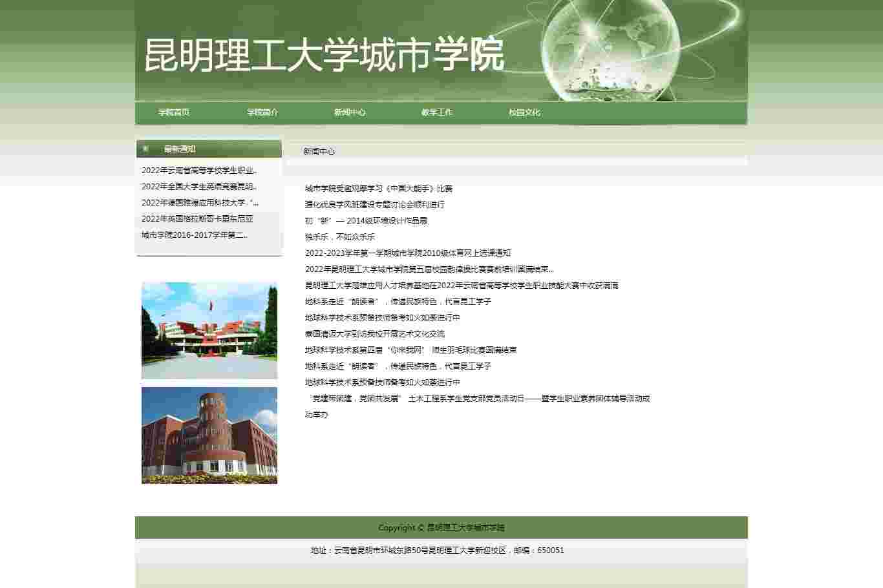Click the red brick building photo
883x588 pixels.
tap(209, 436)
